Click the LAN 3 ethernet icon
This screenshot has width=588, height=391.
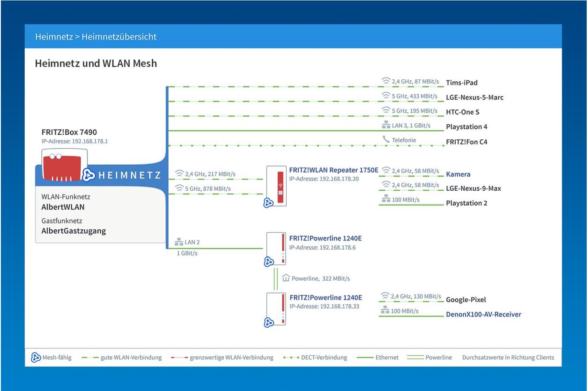(386, 125)
